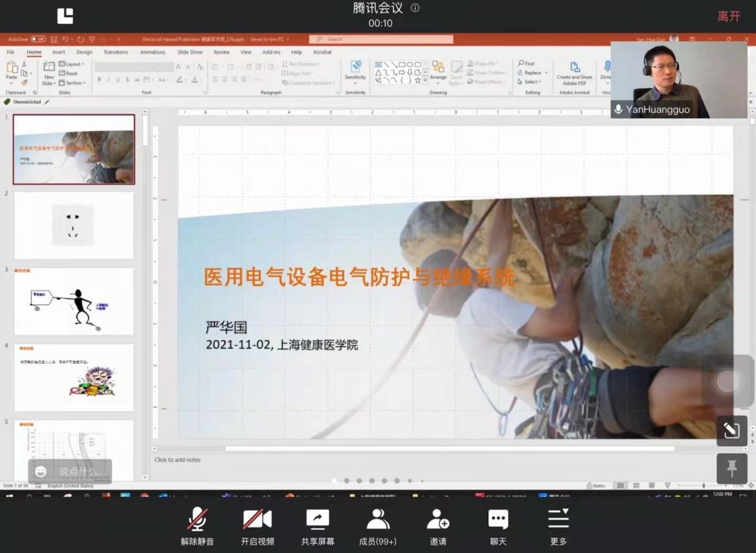
Task: Open the 聊天 chat panel
Action: pos(498,526)
